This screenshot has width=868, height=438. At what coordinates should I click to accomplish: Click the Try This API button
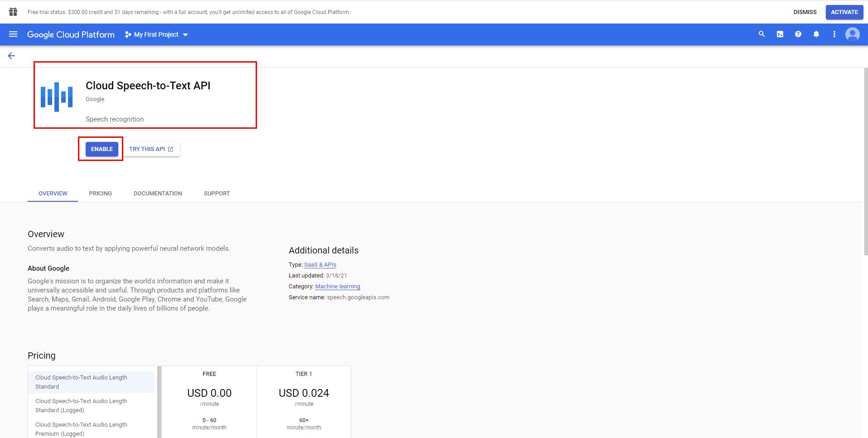tap(152, 149)
